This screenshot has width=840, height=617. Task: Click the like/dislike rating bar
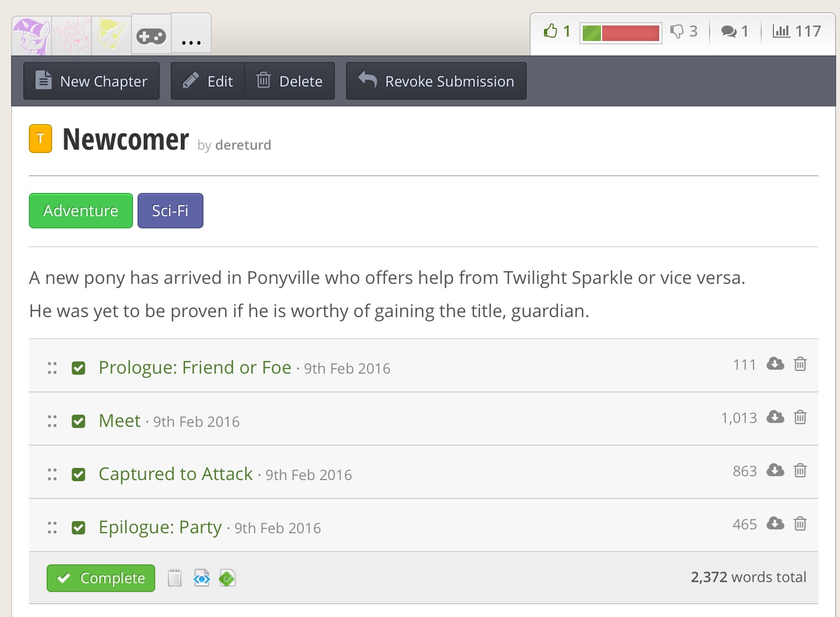[x=621, y=33]
